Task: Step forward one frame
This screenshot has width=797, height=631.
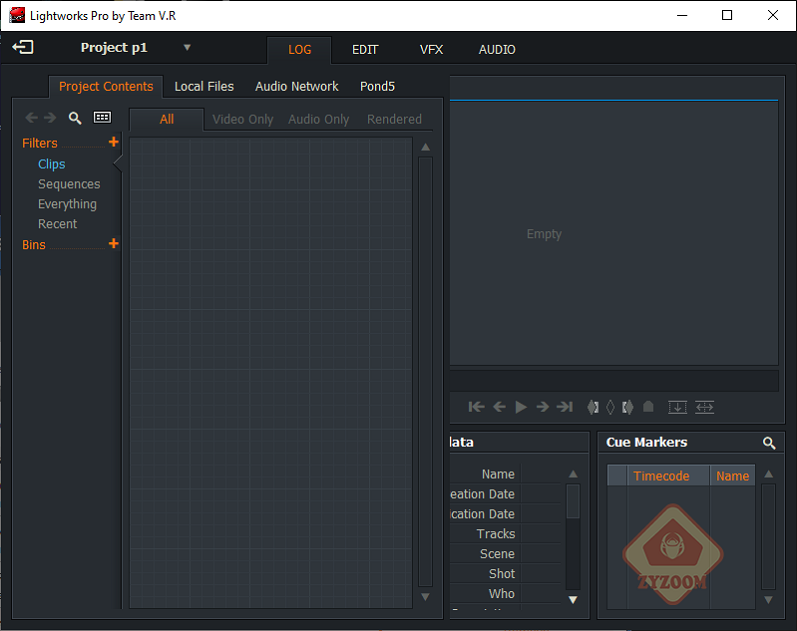Action: (542, 407)
